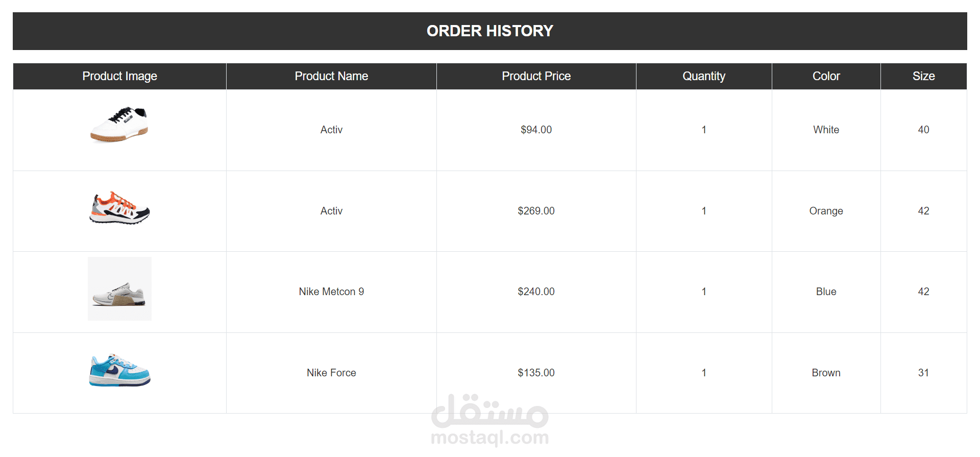
Task: Click the Quantity column header
Action: (x=703, y=76)
